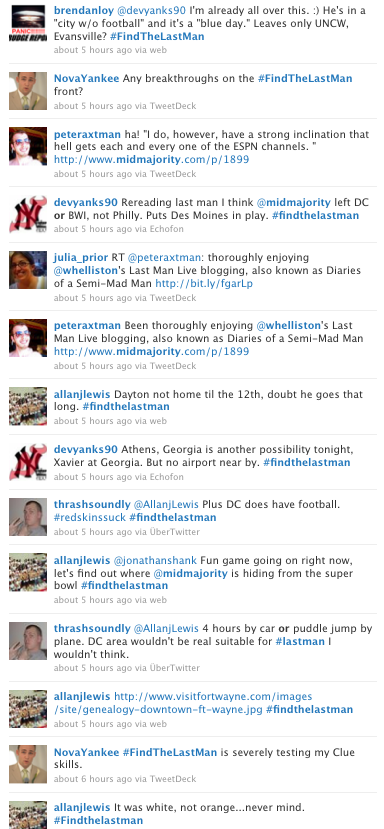This screenshot has height=829, width=384.
Task: Click julia_prior's profile picture
Action: pyautogui.click(x=28, y=270)
